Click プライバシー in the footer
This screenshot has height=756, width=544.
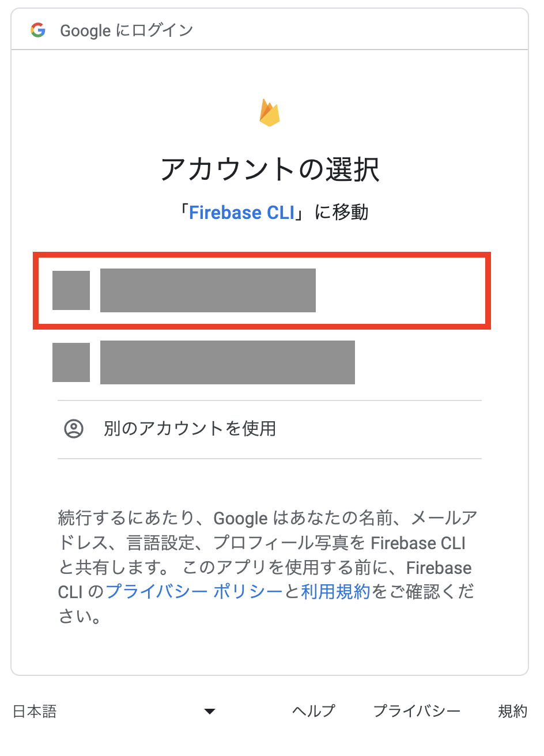pyautogui.click(x=417, y=712)
